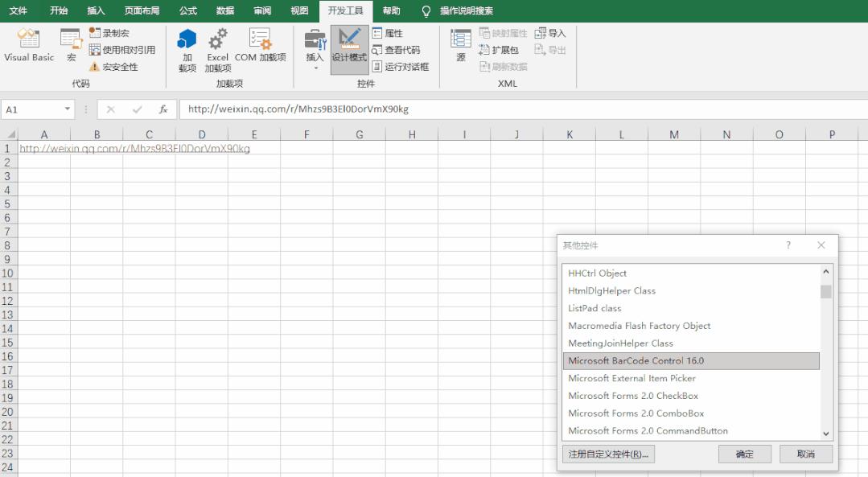Expand the Name Box dropdown arrow

tap(67, 109)
